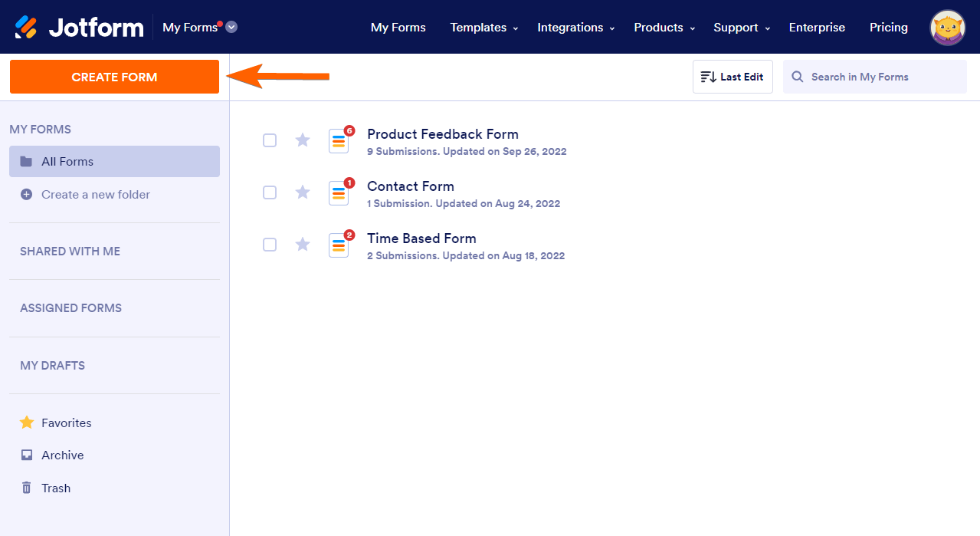
Task: Click the Create Form button
Action: point(114,77)
